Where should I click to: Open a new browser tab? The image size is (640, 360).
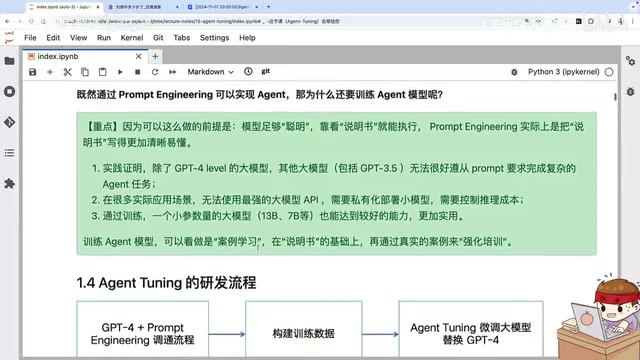[269, 7]
